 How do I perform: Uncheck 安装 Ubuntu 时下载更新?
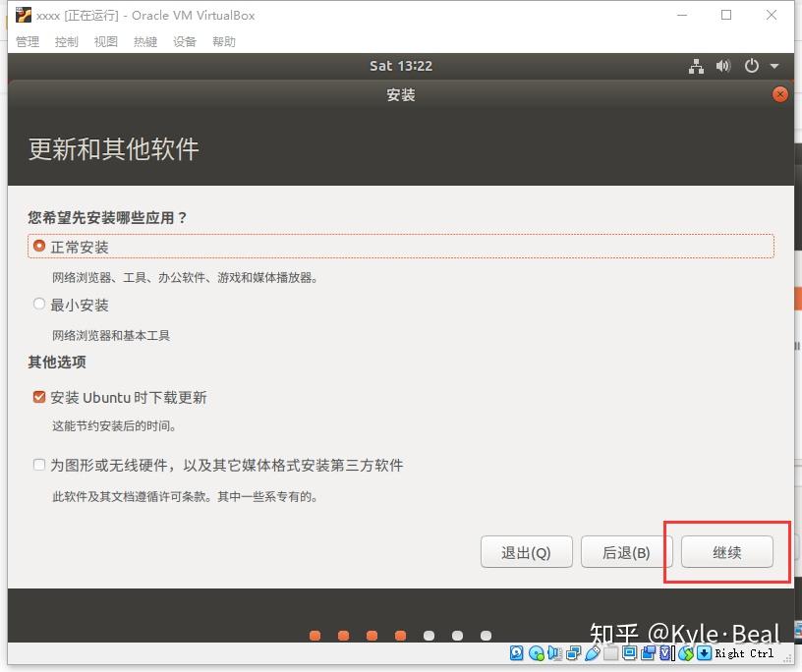coord(38,397)
